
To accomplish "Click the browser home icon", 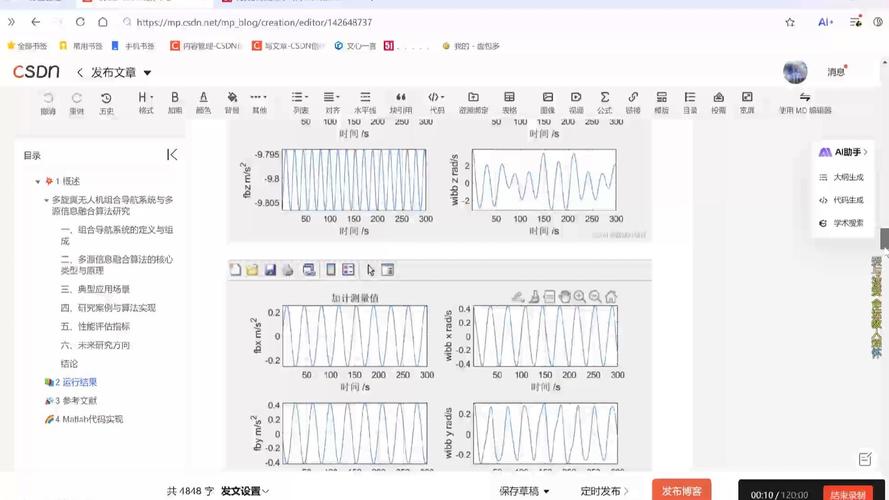I will click(x=103, y=22).
